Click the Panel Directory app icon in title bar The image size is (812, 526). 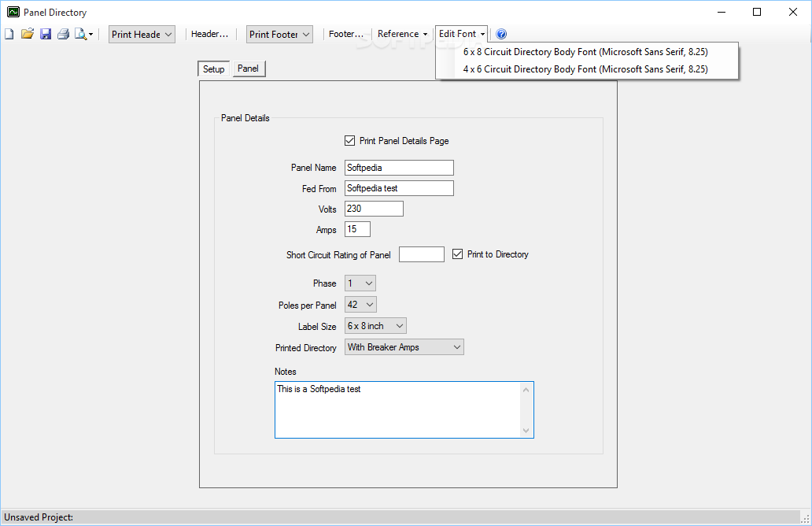[13, 12]
